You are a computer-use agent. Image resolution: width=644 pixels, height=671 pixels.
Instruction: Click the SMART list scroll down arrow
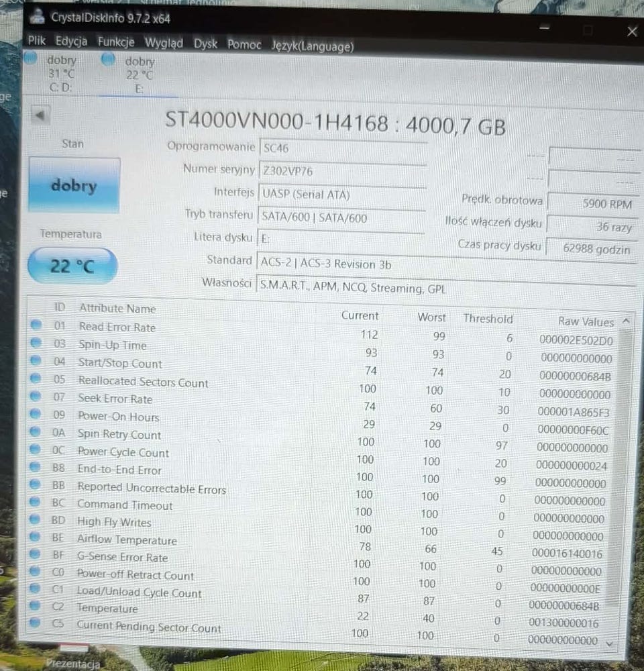pyautogui.click(x=610, y=643)
